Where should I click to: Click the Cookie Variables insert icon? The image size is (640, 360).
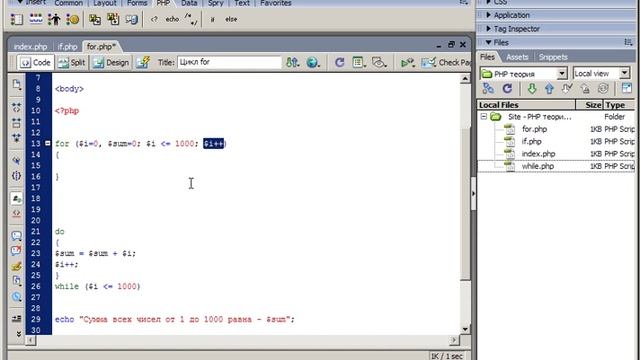(x=73, y=19)
